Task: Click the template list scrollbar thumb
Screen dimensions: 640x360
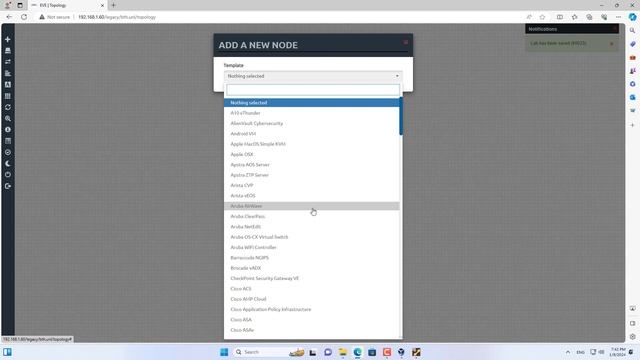Action: [401, 116]
